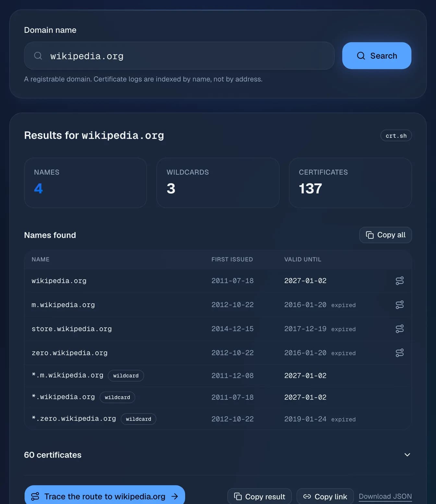This screenshot has width=436, height=504.
Task: Click the 2011-12-08 first issued date
Action: point(233,376)
